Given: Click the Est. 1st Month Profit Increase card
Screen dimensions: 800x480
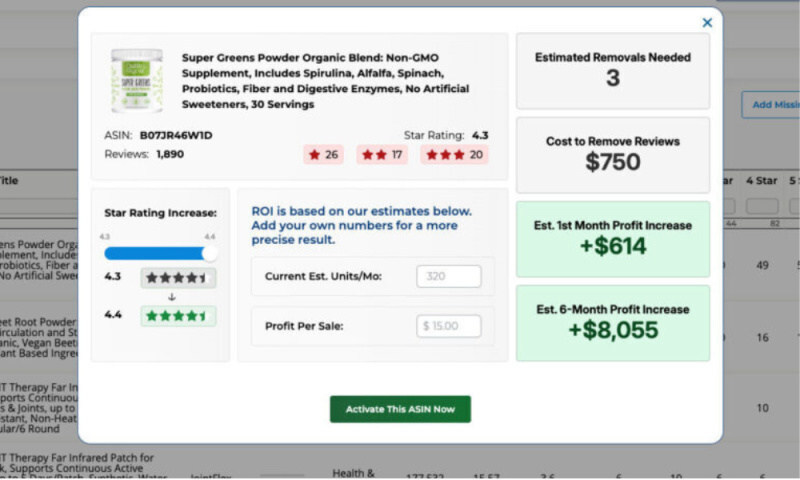Looking at the screenshot, I should click(612, 238).
